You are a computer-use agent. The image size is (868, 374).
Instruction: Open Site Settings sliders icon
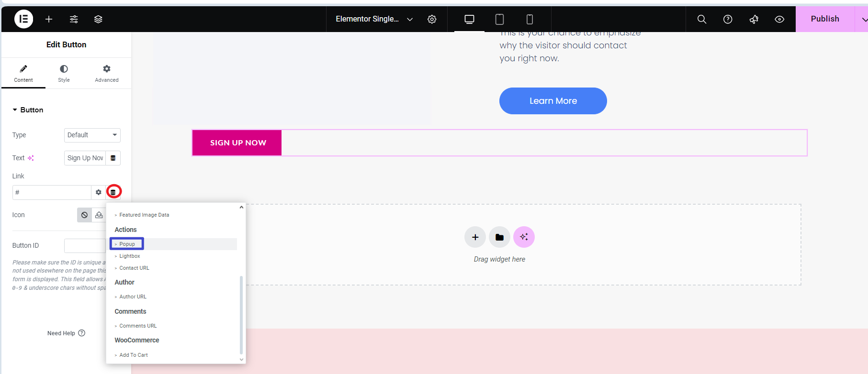[74, 19]
